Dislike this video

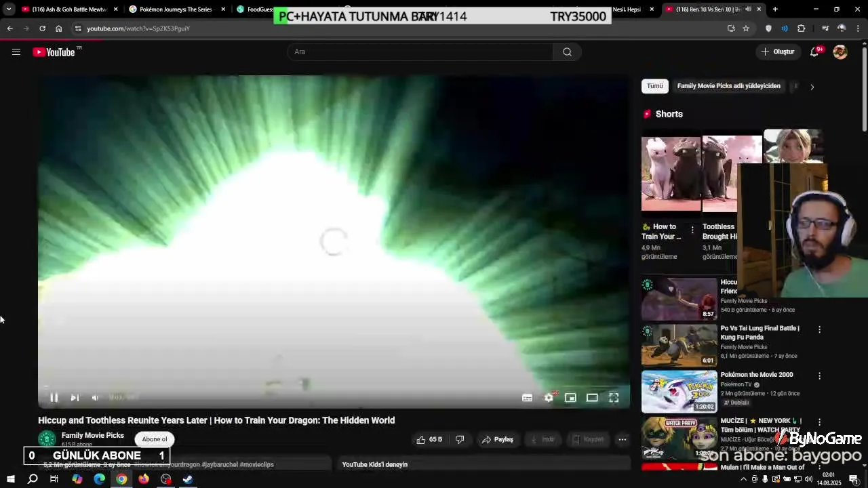460,439
